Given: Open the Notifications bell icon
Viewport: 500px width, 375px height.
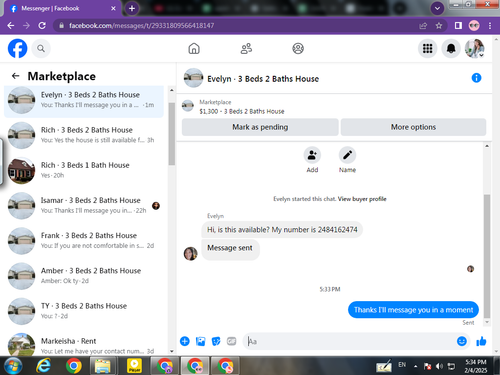Looking at the screenshot, I should tap(451, 49).
